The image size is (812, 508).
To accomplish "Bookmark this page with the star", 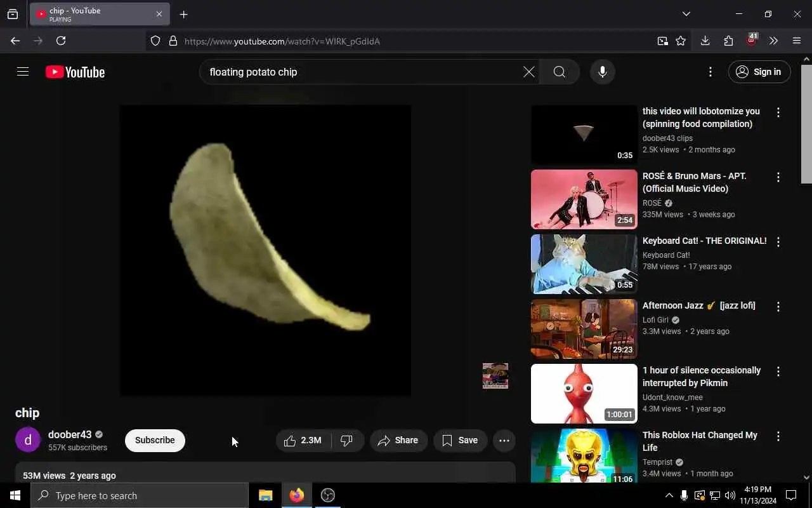I will pyautogui.click(x=681, y=41).
